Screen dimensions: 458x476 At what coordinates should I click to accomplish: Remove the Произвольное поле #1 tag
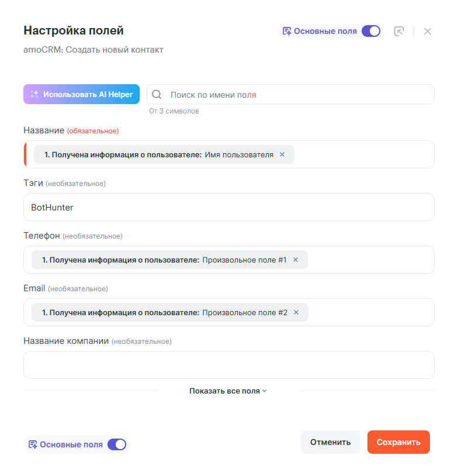[x=296, y=260]
